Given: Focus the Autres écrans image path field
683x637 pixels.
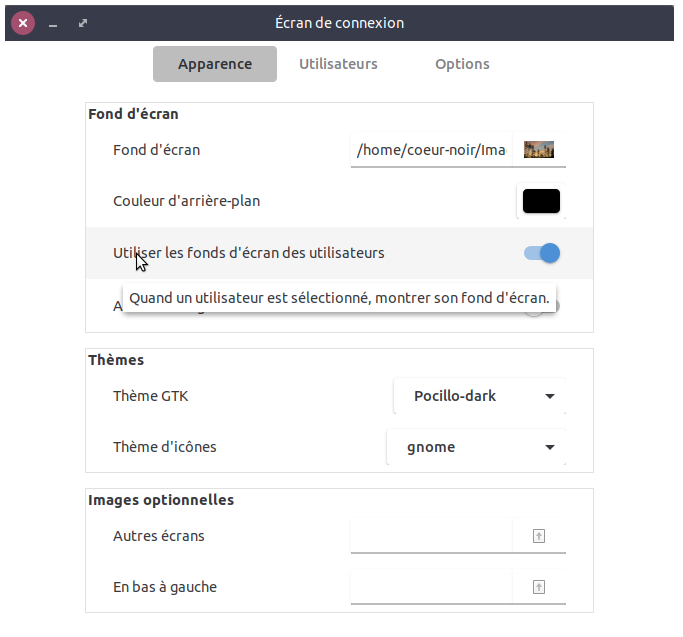Looking at the screenshot, I should (x=431, y=536).
